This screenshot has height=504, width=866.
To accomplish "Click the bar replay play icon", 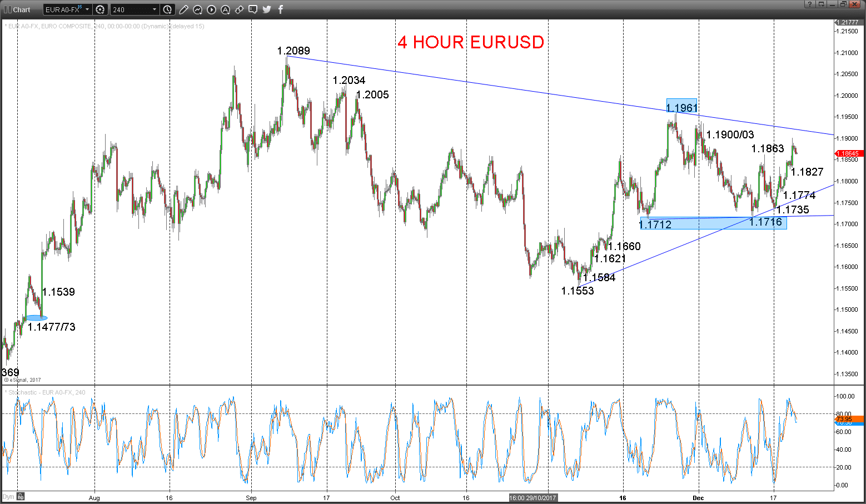I will point(212,9).
